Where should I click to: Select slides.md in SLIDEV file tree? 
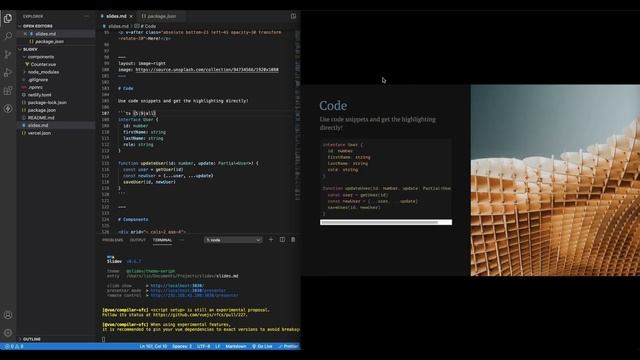coord(38,125)
